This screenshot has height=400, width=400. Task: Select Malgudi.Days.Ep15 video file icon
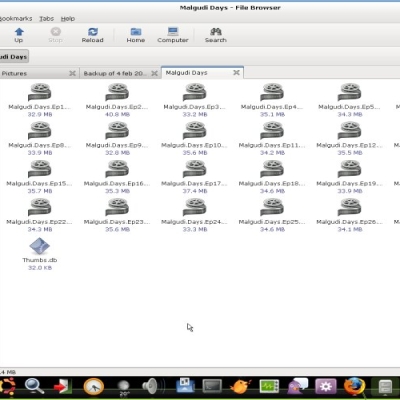(40, 169)
